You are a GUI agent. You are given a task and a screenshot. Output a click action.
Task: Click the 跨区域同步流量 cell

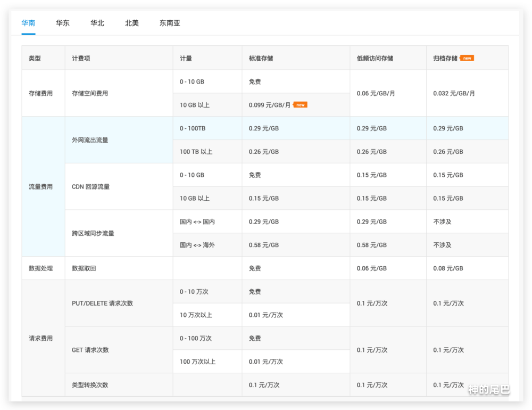click(x=93, y=233)
